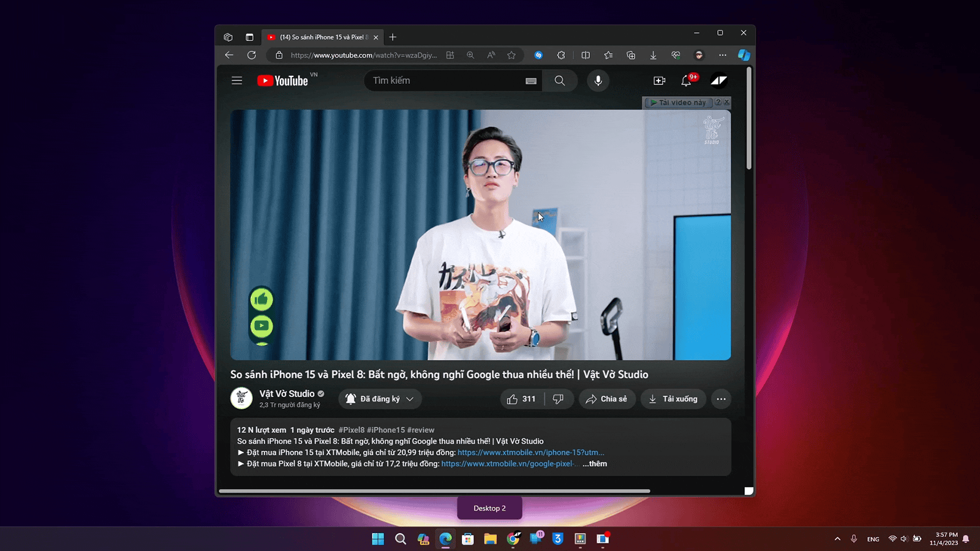Click the video player area
The image size is (980, 551).
(480, 235)
